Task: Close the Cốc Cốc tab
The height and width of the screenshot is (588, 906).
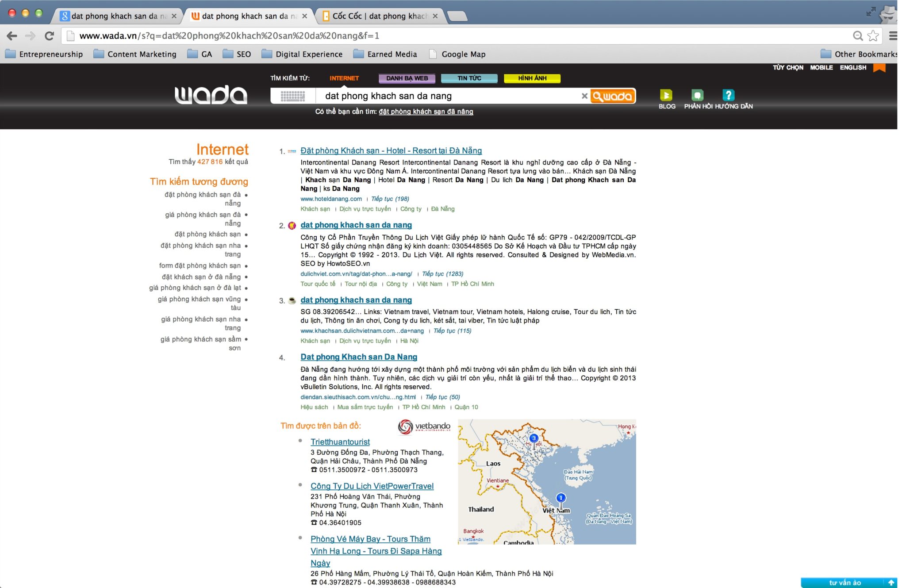Action: click(x=435, y=16)
